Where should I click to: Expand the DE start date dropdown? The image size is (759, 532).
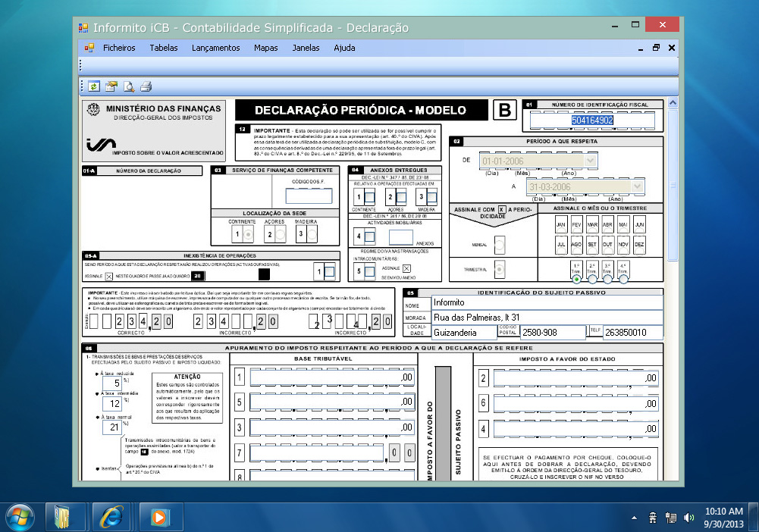[590, 161]
